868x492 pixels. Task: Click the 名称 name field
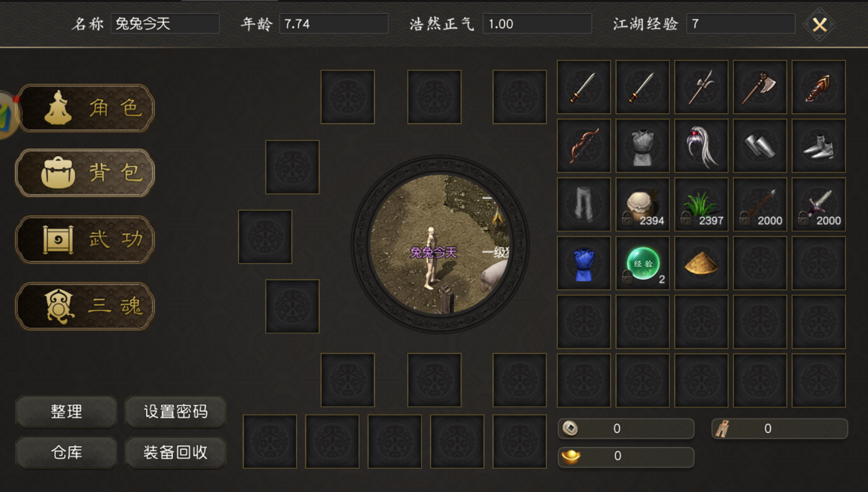point(165,24)
